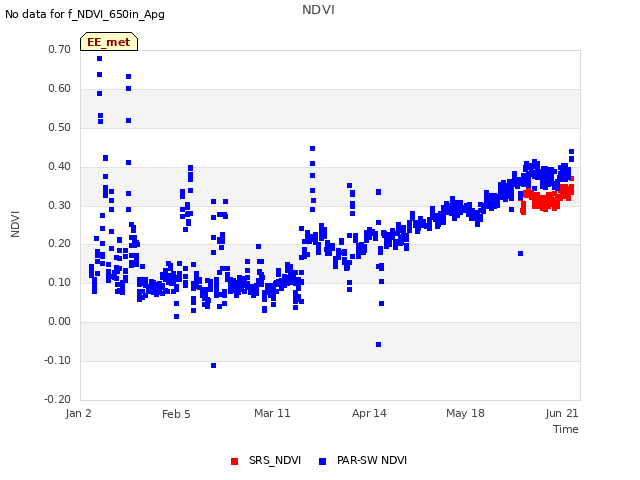Click the 0.40 y-axis tick label
This screenshot has width=640, height=480.
[x=60, y=167]
